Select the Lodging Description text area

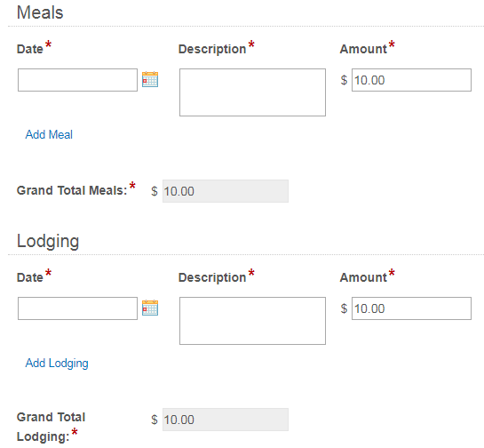point(252,321)
